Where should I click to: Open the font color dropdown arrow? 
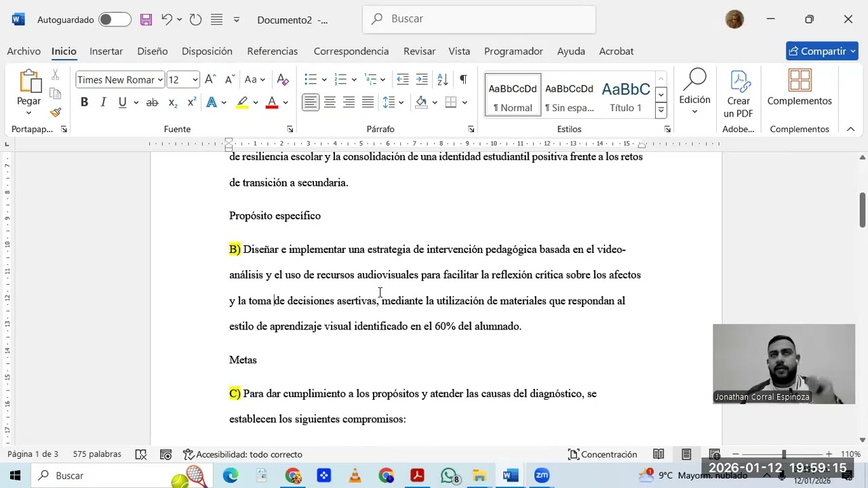click(285, 102)
